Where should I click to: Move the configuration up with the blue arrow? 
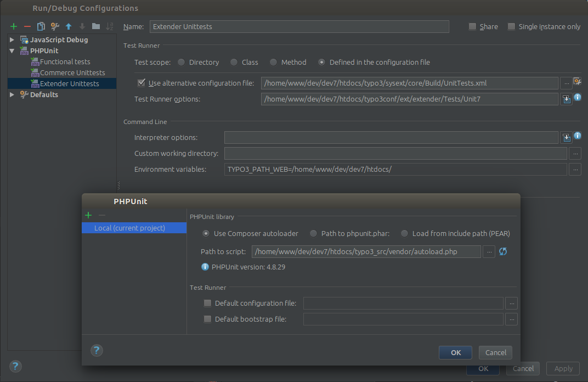(x=69, y=26)
